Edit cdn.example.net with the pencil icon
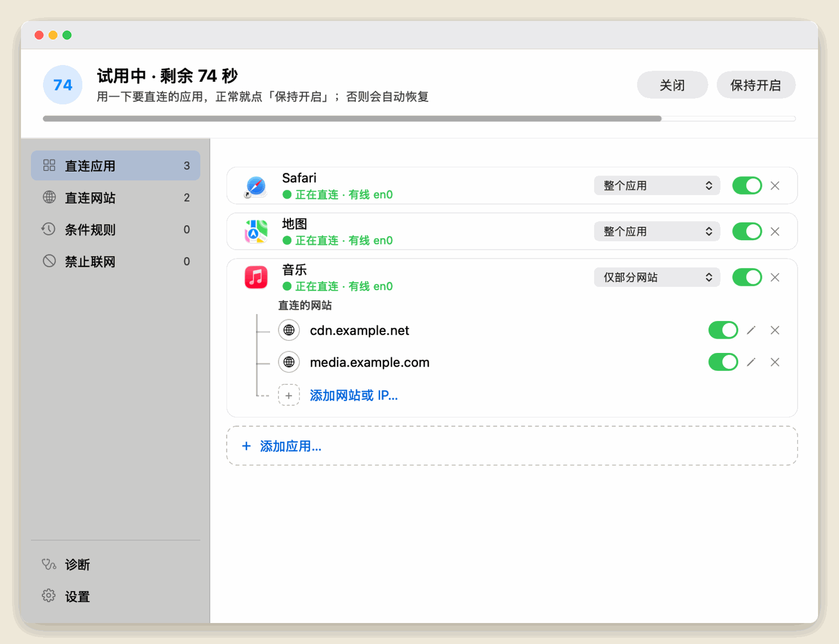 pyautogui.click(x=751, y=330)
